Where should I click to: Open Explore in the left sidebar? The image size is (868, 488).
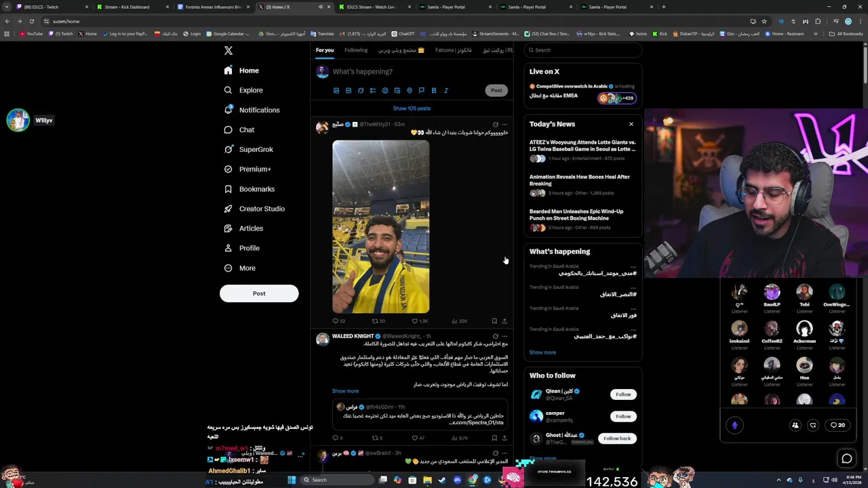243,90
